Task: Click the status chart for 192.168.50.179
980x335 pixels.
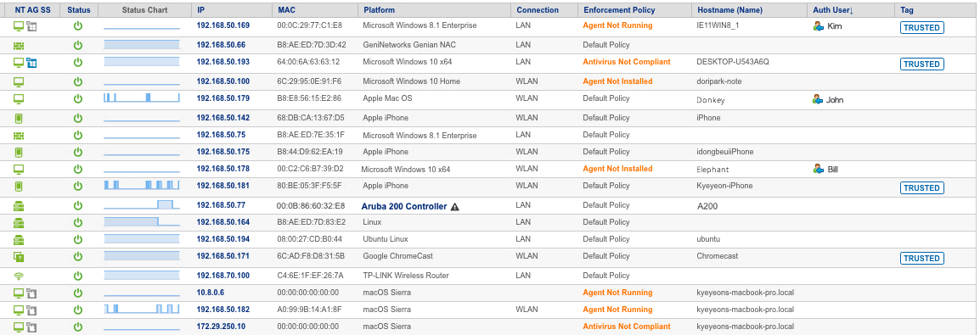Action: [x=142, y=98]
